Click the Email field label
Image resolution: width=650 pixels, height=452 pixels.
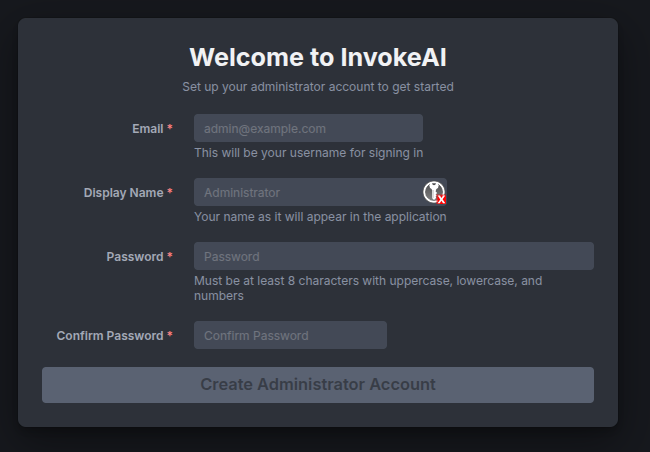(148, 129)
